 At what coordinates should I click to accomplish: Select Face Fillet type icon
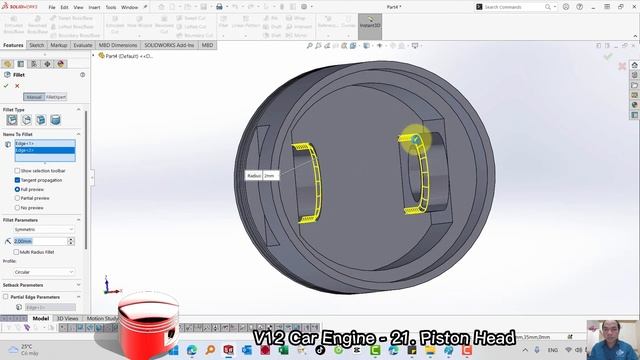(x=41, y=120)
